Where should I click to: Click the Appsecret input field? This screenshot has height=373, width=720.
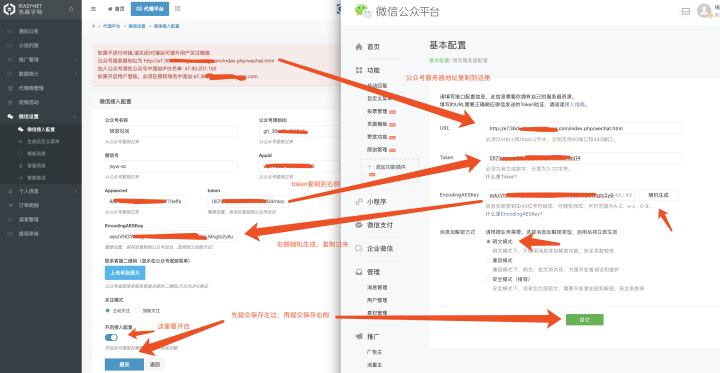(x=146, y=201)
